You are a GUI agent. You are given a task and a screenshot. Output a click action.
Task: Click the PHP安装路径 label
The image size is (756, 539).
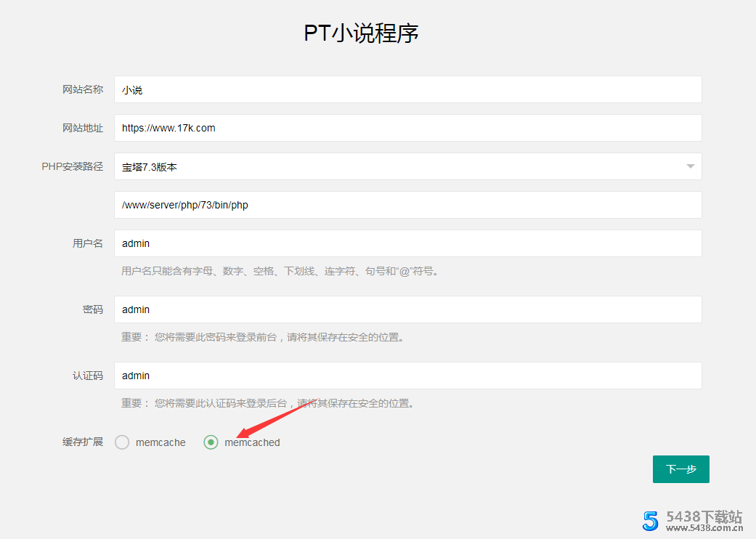73,166
